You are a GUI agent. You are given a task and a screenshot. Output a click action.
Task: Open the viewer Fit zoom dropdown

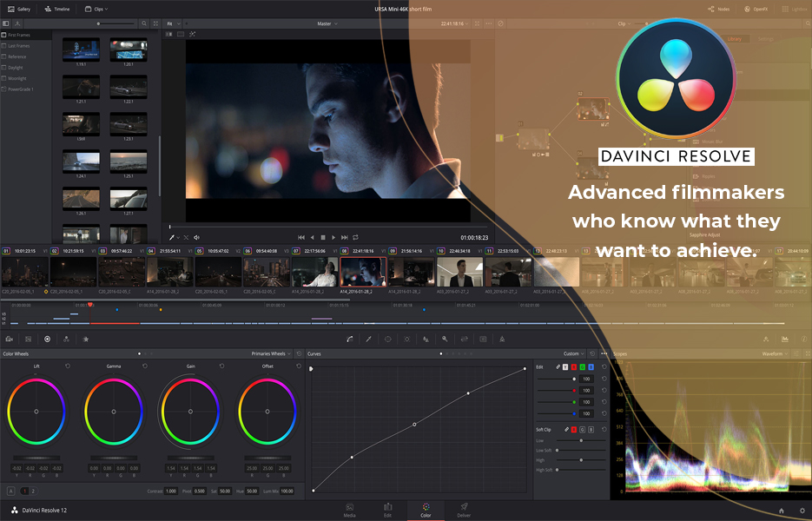(x=173, y=23)
